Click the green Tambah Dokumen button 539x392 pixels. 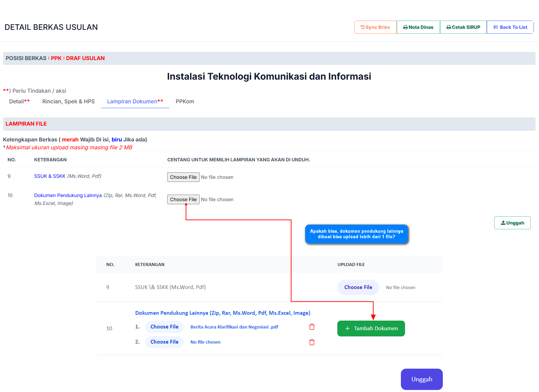371,328
